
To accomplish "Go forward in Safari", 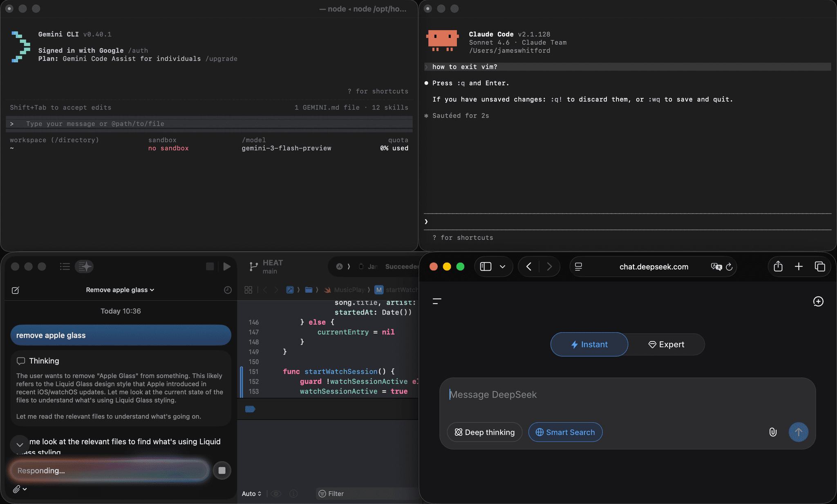I will (x=549, y=267).
